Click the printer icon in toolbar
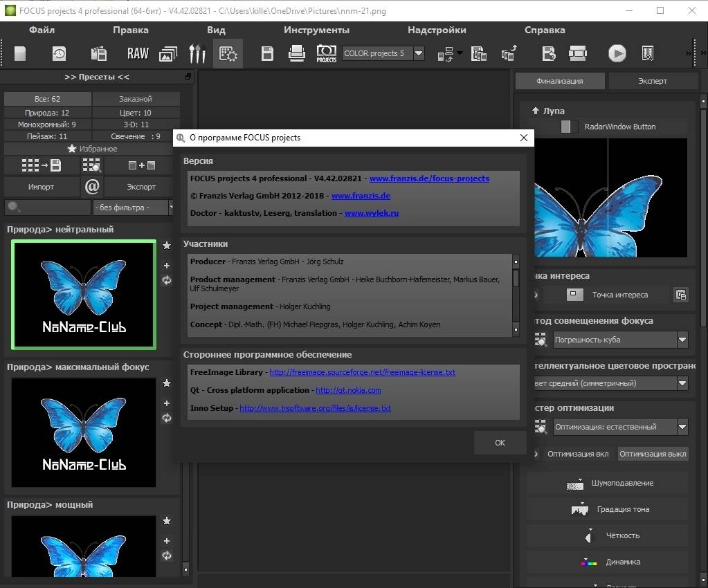The image size is (708, 588). point(297,54)
